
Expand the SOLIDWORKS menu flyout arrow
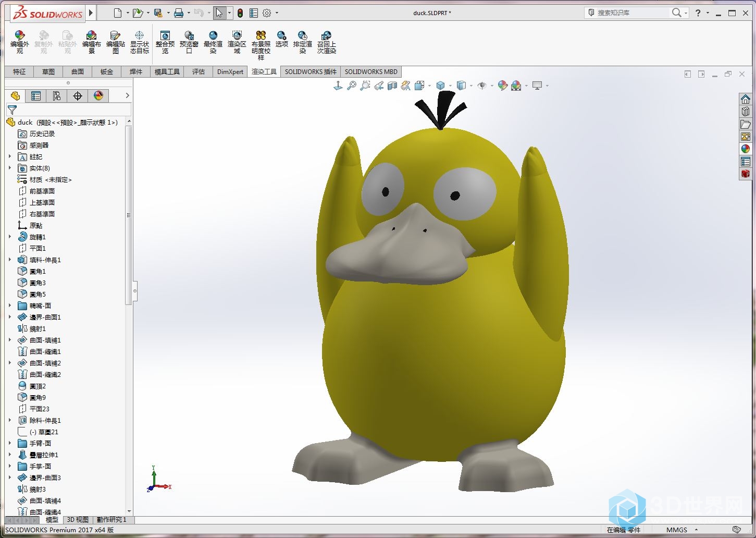click(x=91, y=13)
